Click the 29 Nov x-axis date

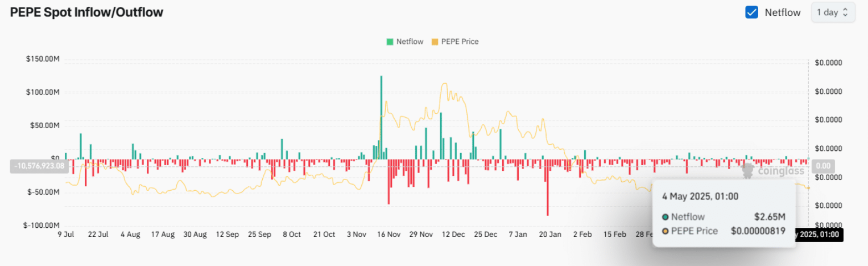(x=422, y=234)
